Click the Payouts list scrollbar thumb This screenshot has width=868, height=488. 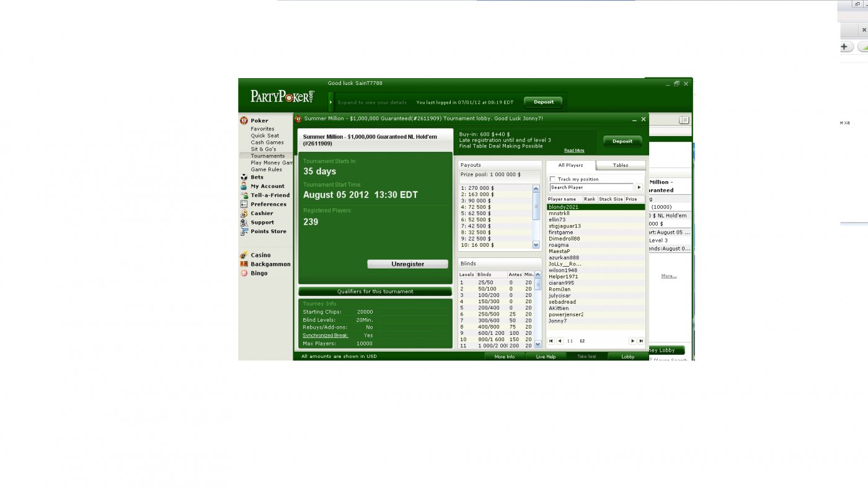[x=536, y=205]
